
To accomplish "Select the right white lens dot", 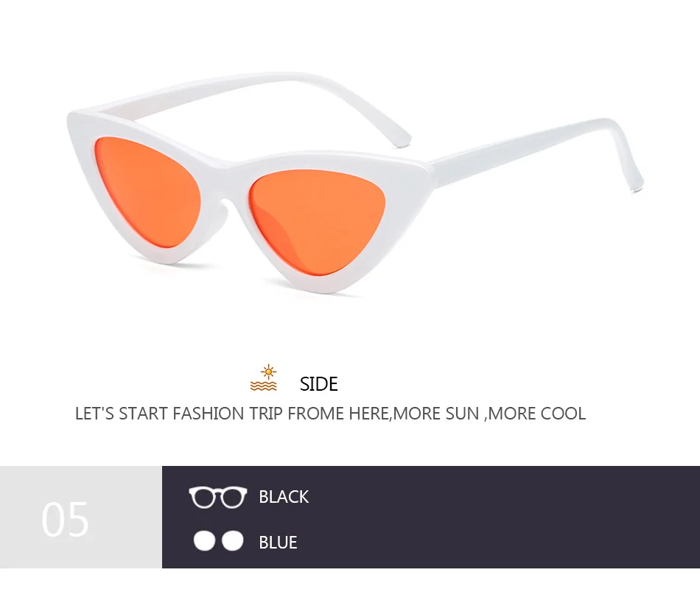I will [233, 540].
